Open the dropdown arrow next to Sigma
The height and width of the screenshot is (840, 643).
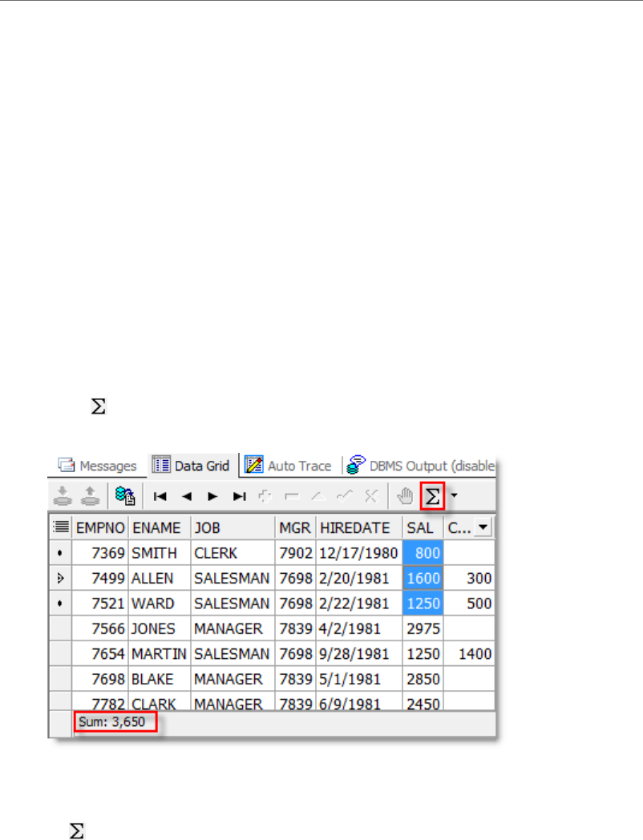[455, 495]
